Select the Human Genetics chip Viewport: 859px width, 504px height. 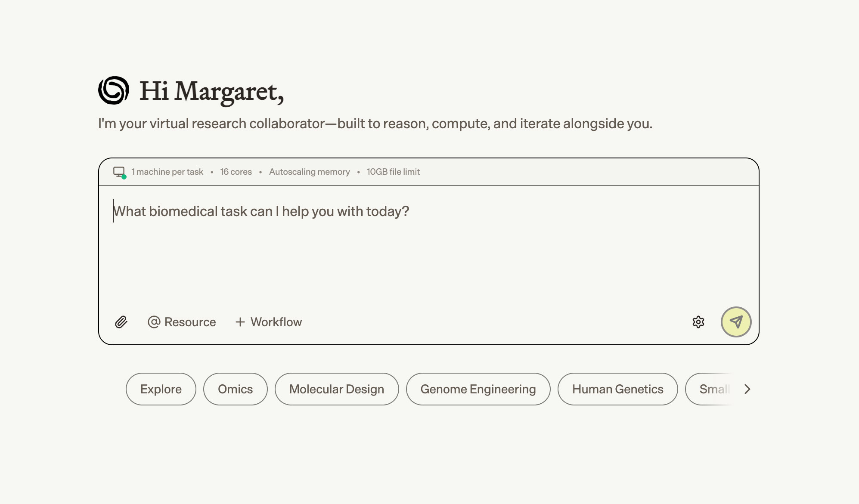click(x=617, y=389)
